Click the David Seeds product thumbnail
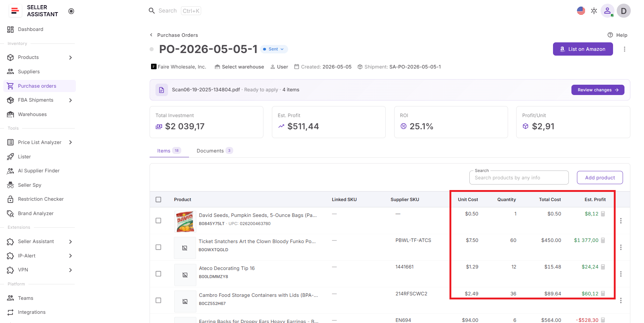 [x=185, y=221]
